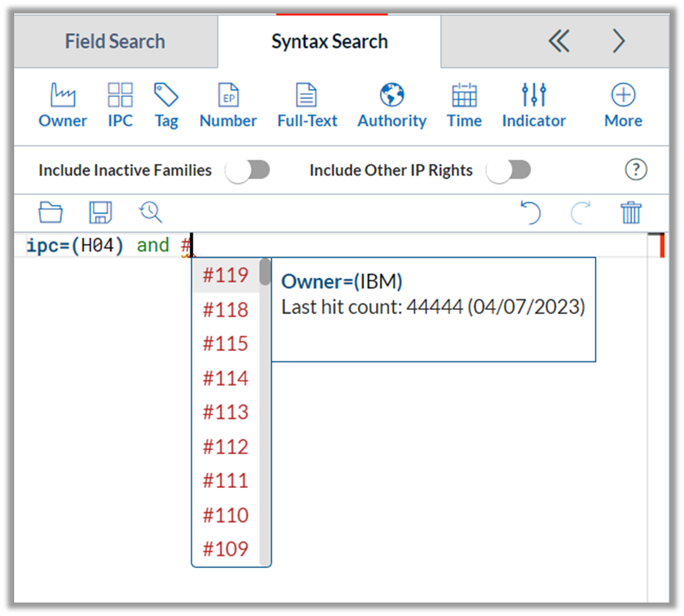The height and width of the screenshot is (616, 684).
Task: Open the help question mark icon
Action: click(636, 169)
